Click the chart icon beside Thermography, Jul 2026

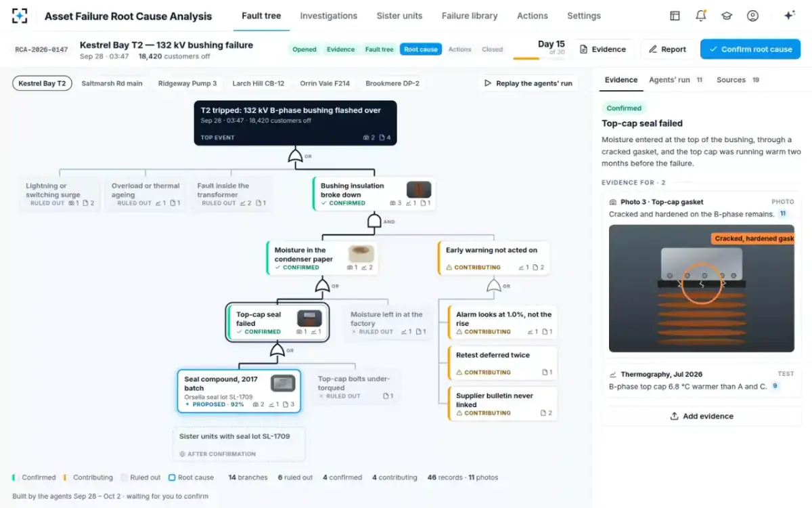pos(613,374)
